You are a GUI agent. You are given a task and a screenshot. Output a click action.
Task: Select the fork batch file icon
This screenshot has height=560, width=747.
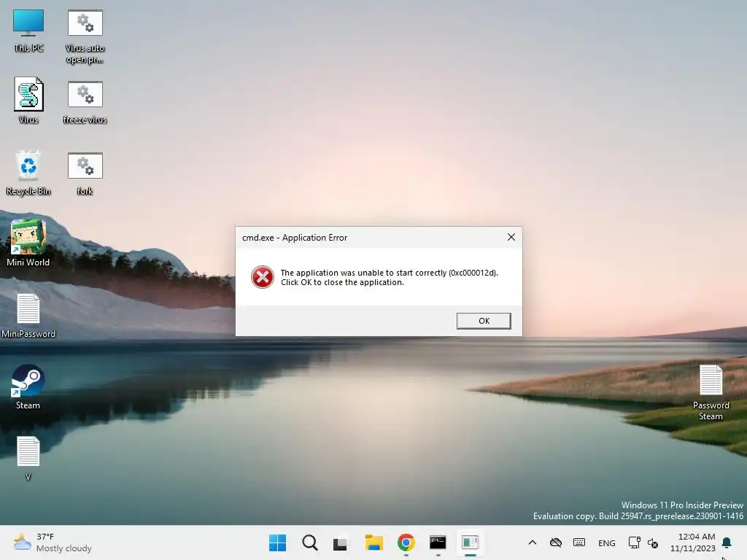[85, 174]
